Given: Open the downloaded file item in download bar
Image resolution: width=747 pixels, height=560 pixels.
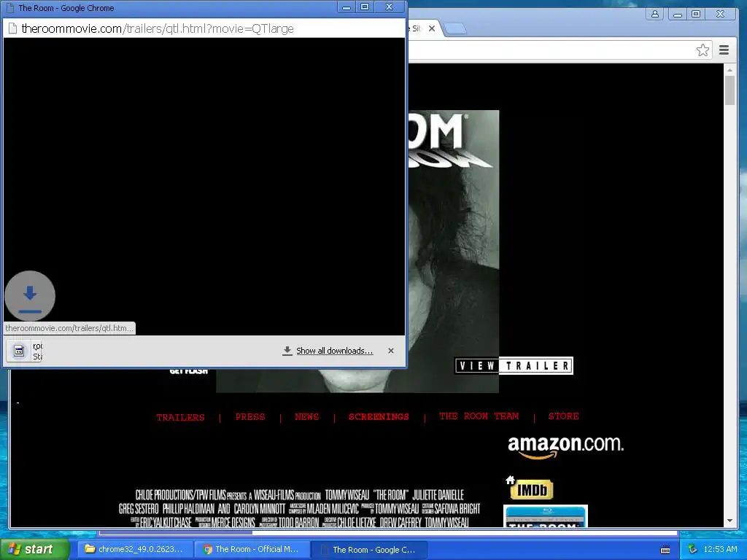Looking at the screenshot, I should pos(24,351).
